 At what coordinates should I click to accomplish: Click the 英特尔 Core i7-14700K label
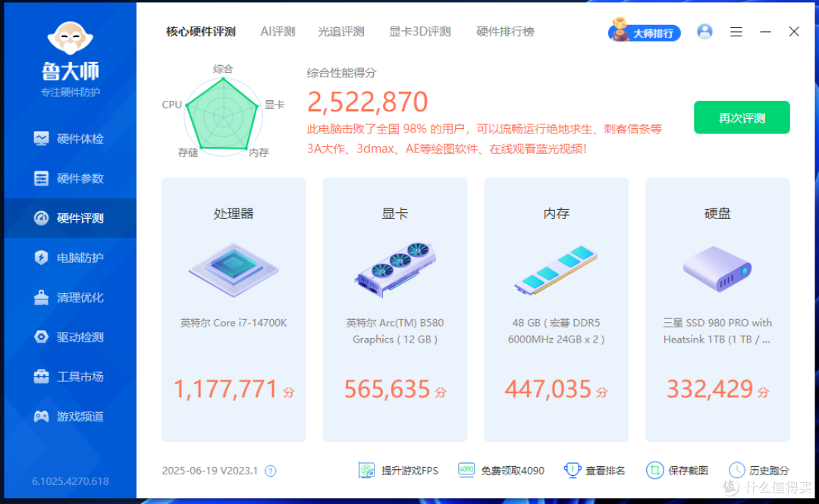(234, 323)
